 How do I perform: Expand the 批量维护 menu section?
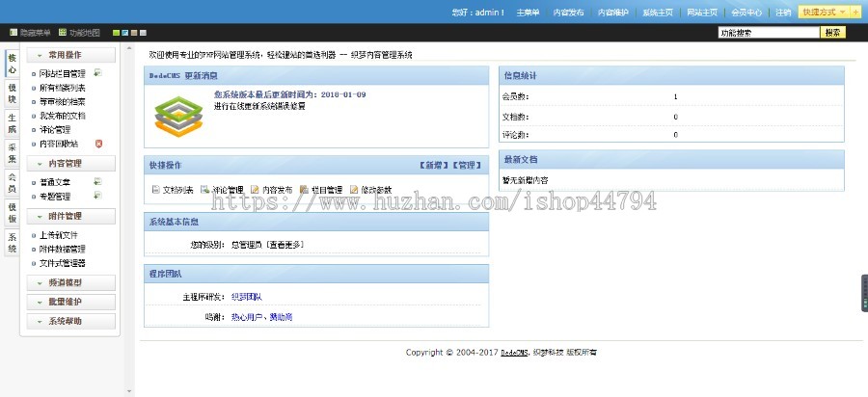[71, 302]
